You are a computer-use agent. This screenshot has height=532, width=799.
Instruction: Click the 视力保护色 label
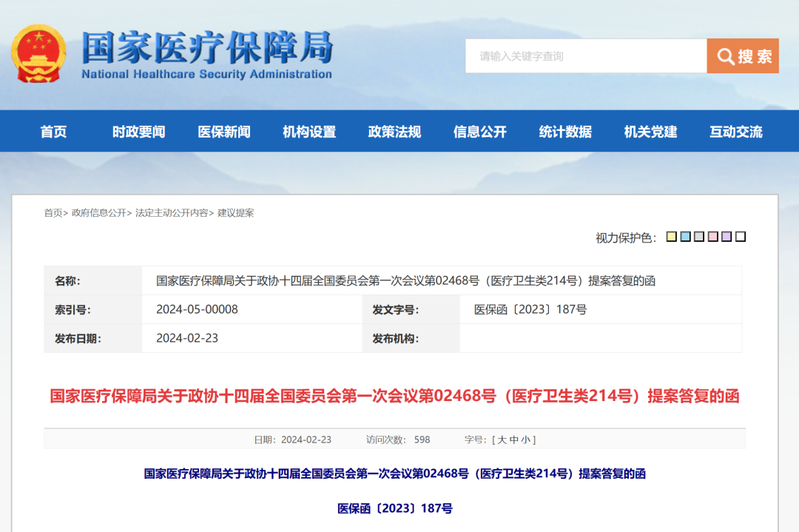pos(627,238)
